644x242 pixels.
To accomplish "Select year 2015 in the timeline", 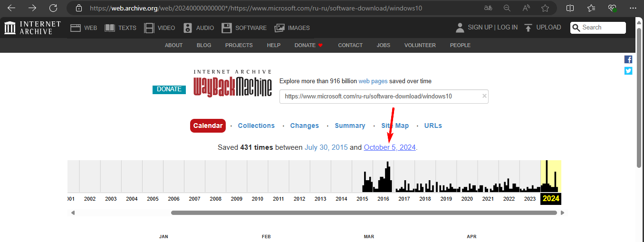I will coord(362,199).
